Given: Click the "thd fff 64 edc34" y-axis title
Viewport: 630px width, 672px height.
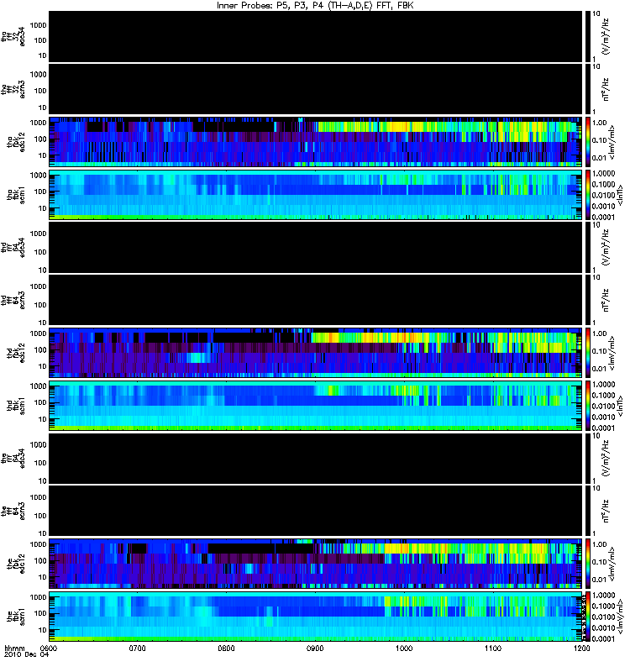Looking at the screenshot, I should (x=13, y=247).
